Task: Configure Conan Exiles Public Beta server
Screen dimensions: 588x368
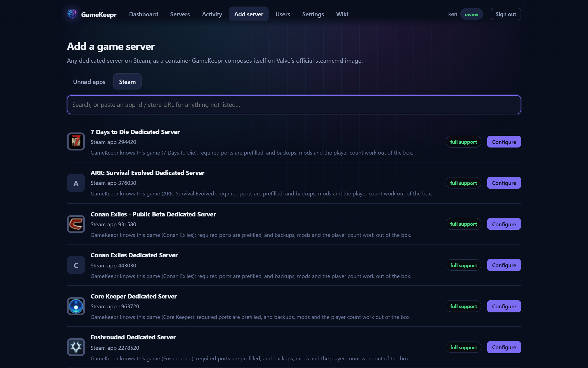Action: click(x=504, y=224)
